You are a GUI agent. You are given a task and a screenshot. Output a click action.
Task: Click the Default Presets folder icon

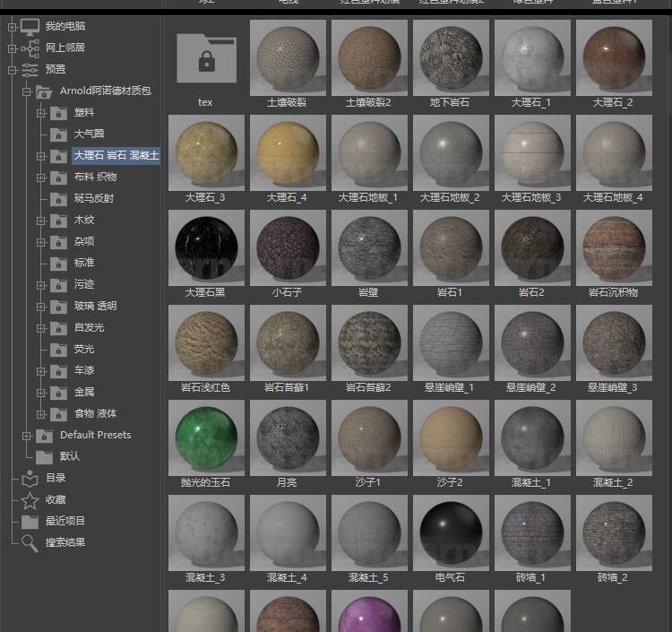44,436
